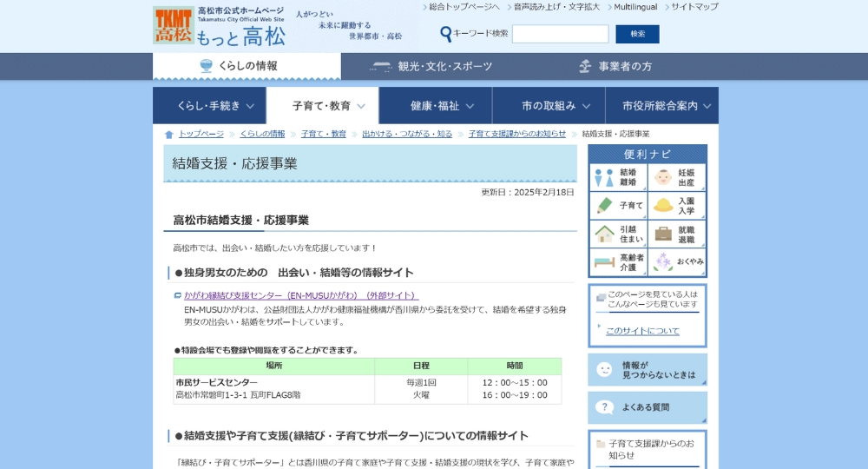Select the 市民サービスセンター table cell
The image size is (868, 469).
pyautogui.click(x=273, y=389)
